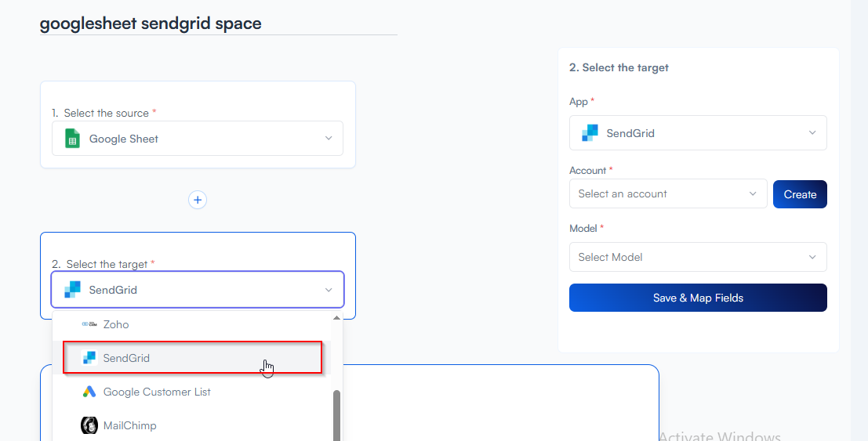Open the 'Select an account' dropdown
The width and height of the screenshot is (868, 441).
pos(667,193)
